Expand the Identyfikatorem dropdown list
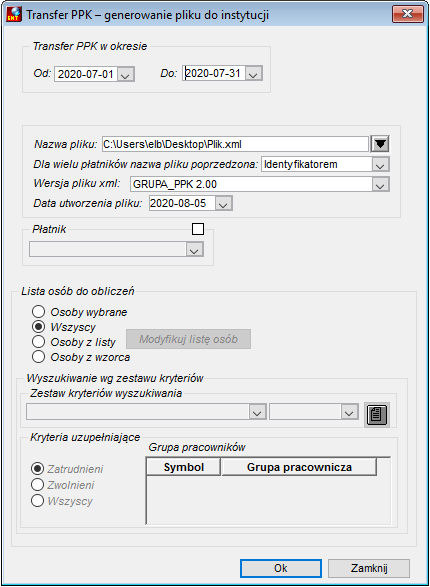The image size is (430, 587). tap(381, 164)
